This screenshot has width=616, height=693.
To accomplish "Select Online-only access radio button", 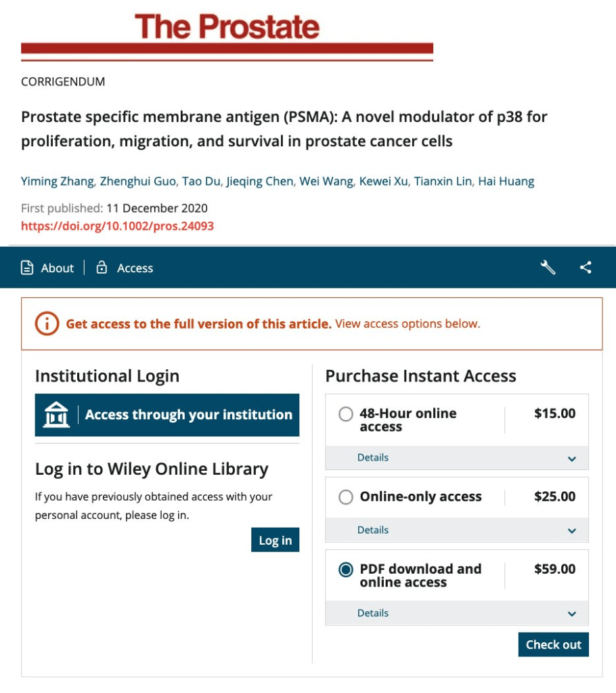I will pyautogui.click(x=346, y=497).
